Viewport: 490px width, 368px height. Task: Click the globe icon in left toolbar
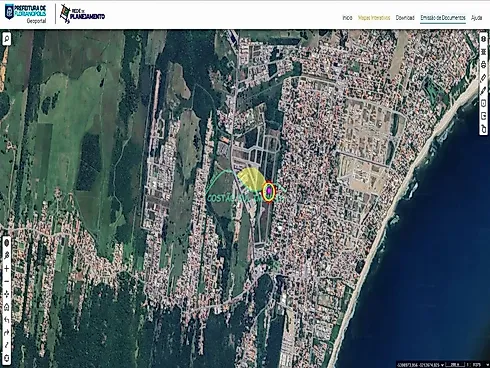click(x=6, y=243)
